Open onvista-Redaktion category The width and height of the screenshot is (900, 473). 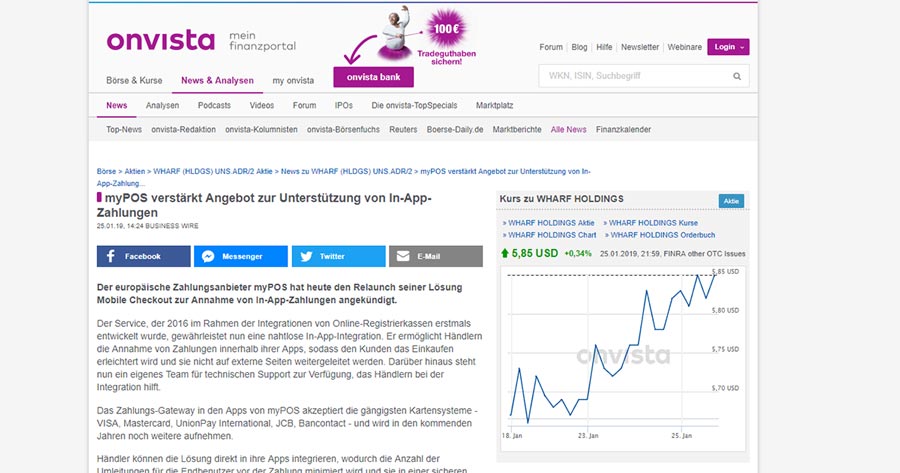[x=184, y=130]
